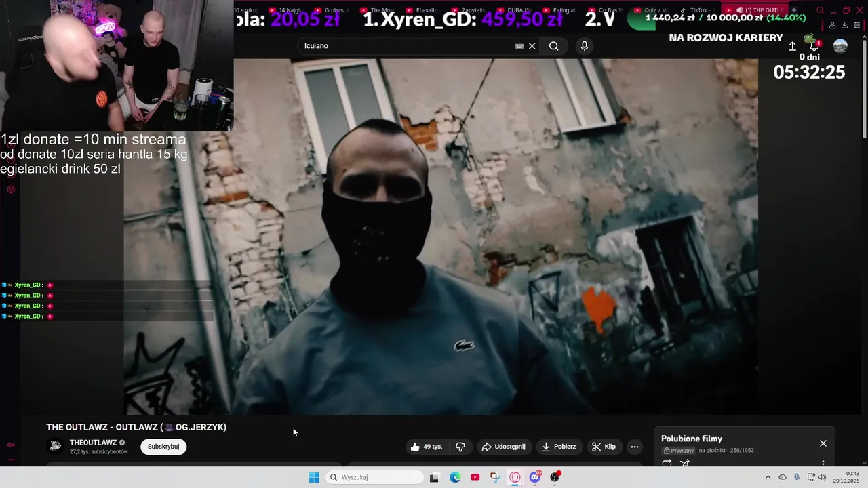Open the on-screen keyboard icon in search
Image resolution: width=868 pixels, height=488 pixels.
coord(519,46)
